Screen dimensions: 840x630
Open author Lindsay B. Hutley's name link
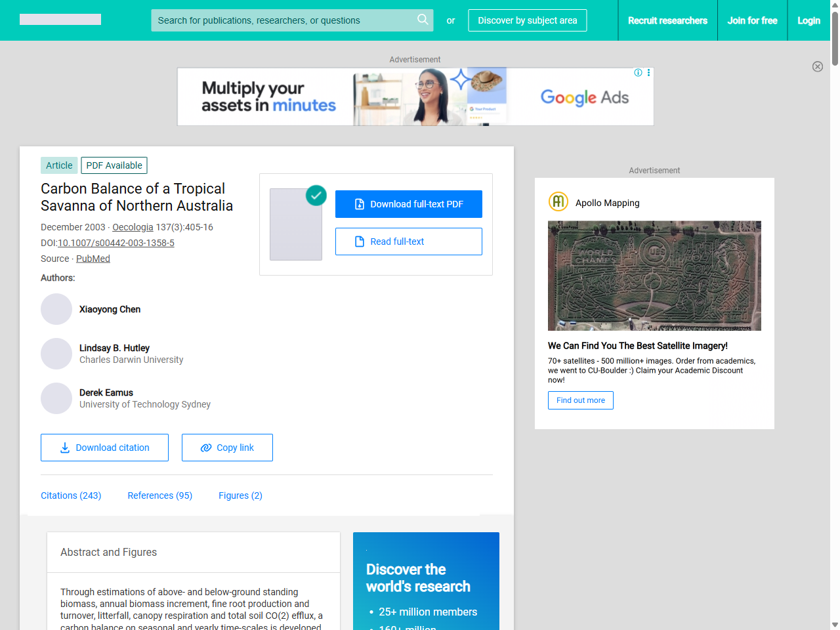pos(114,348)
